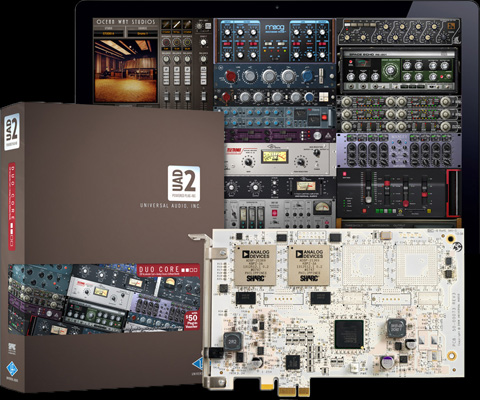Click the UAD-2 logo on the box front

[184, 183]
